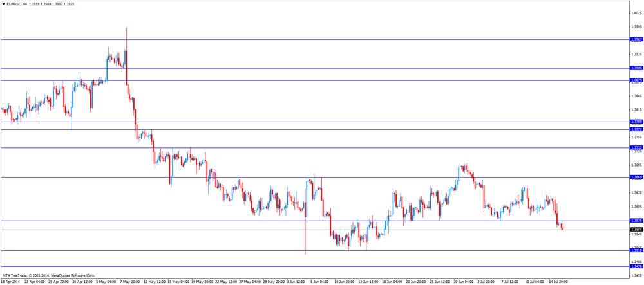Click the 1.3455 price axis value
Image resolution: width=644 pixels, height=285 pixels.
[638, 276]
